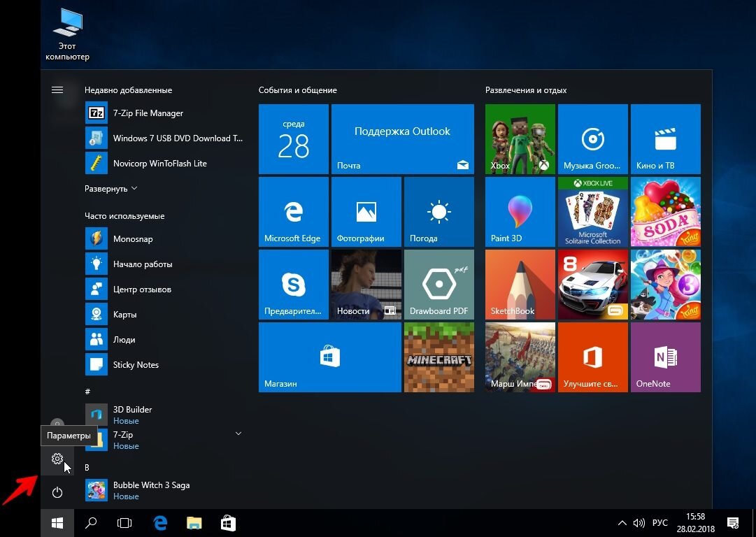Open Edge from the taskbar
Viewport: 756px width, 537px height.
[160, 523]
